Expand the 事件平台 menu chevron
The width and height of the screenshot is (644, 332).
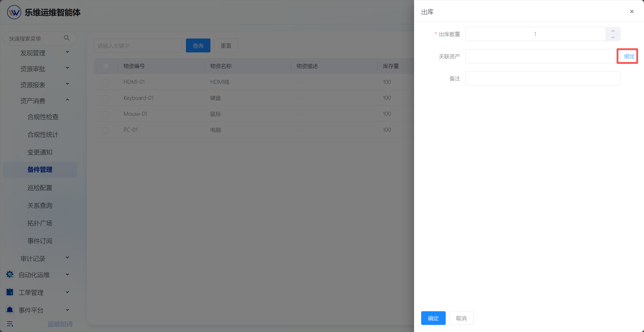click(x=67, y=310)
